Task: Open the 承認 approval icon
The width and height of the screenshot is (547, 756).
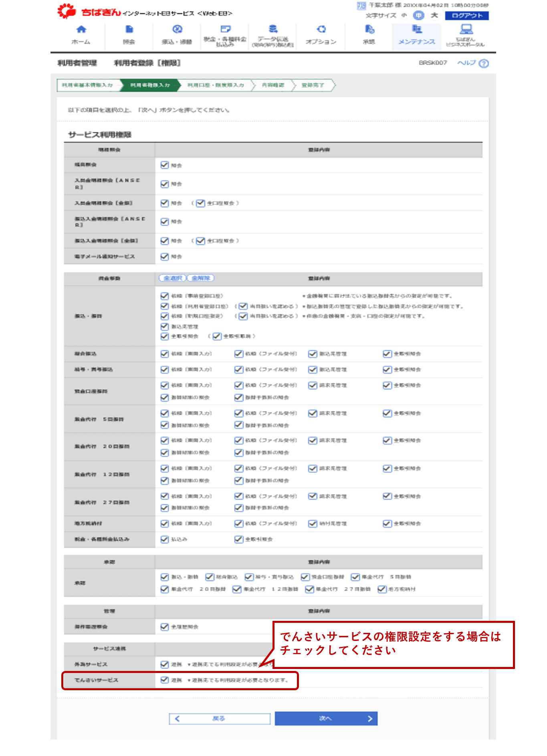Action: [369, 29]
